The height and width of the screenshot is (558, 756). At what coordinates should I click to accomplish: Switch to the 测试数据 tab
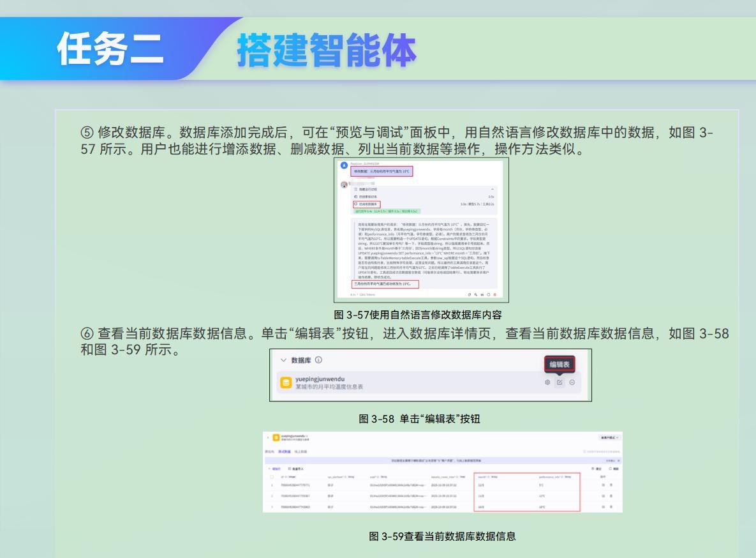point(285,452)
